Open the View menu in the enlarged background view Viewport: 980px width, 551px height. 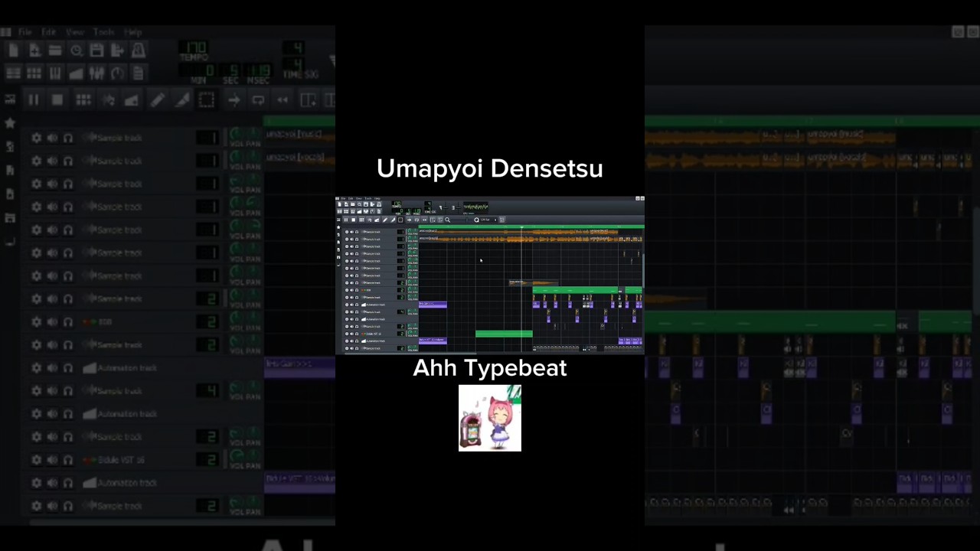coord(74,32)
